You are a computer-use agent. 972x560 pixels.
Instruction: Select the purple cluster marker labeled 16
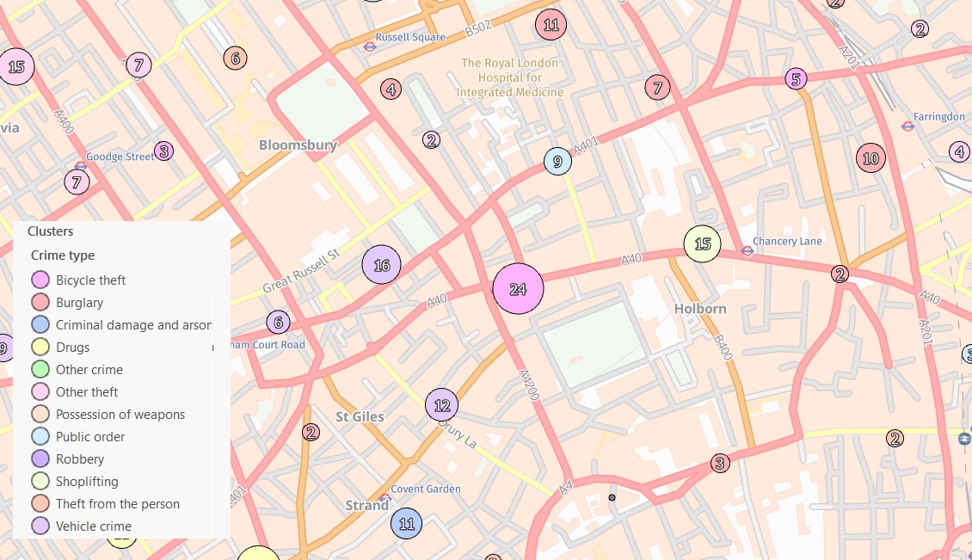pyautogui.click(x=381, y=265)
